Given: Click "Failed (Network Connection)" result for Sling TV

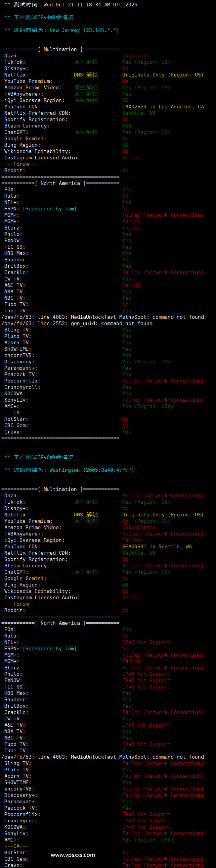Looking at the screenshot, I should [x=163, y=763].
